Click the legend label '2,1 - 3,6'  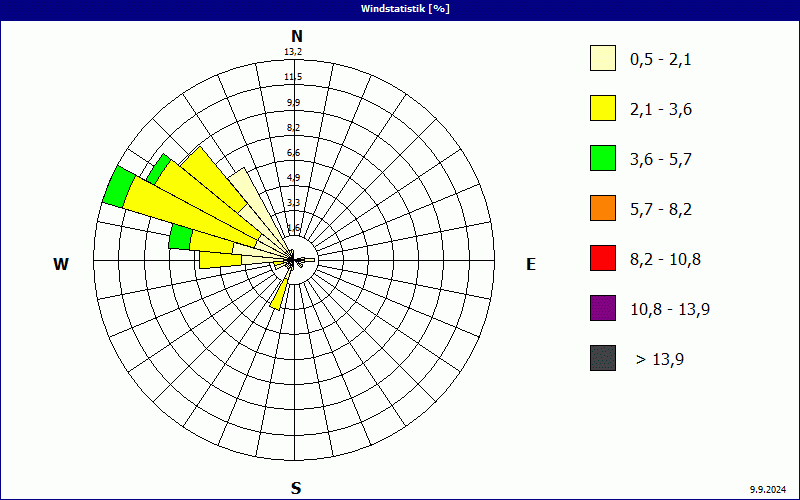(661, 110)
